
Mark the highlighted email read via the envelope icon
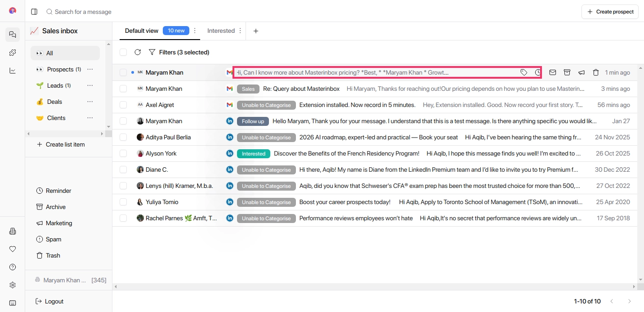(x=553, y=72)
